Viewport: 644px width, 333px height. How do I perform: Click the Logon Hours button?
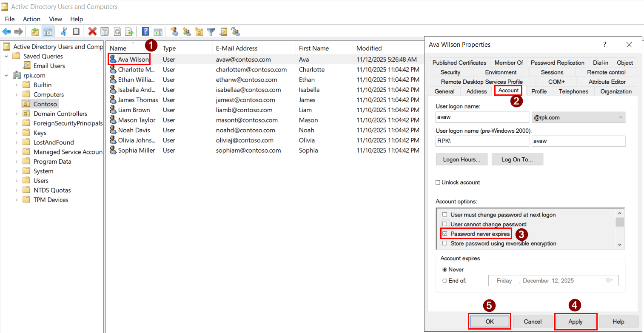[462, 159]
